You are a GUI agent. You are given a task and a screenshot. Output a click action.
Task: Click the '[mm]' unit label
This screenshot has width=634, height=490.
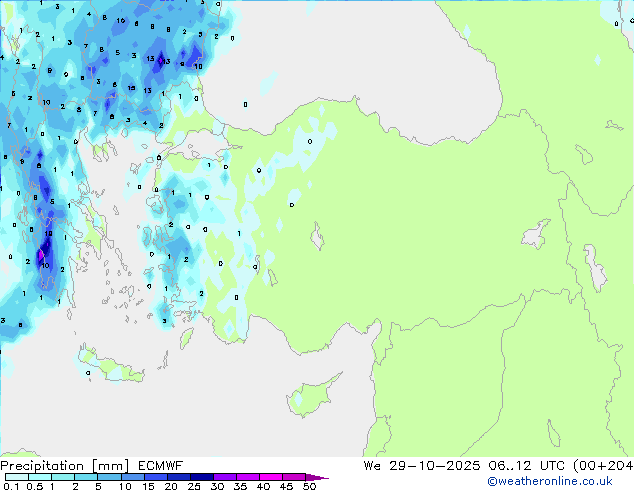(x=110, y=466)
